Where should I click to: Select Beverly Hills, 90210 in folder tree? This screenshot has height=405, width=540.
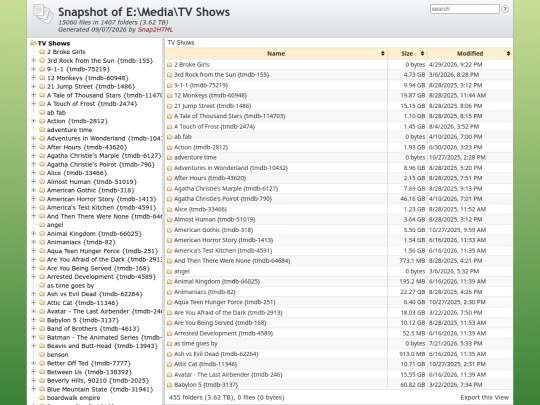pos(98,381)
